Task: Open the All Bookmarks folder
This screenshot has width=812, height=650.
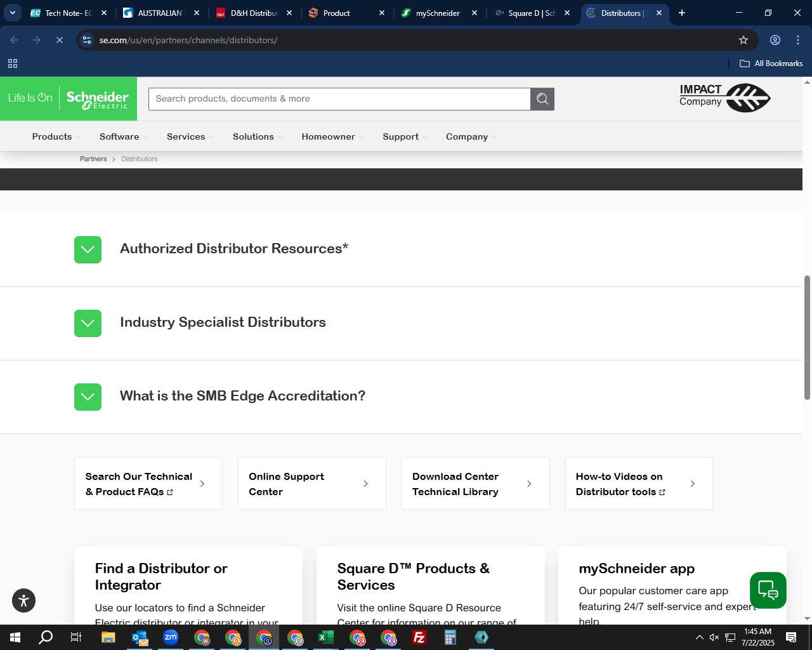Action: point(771,63)
